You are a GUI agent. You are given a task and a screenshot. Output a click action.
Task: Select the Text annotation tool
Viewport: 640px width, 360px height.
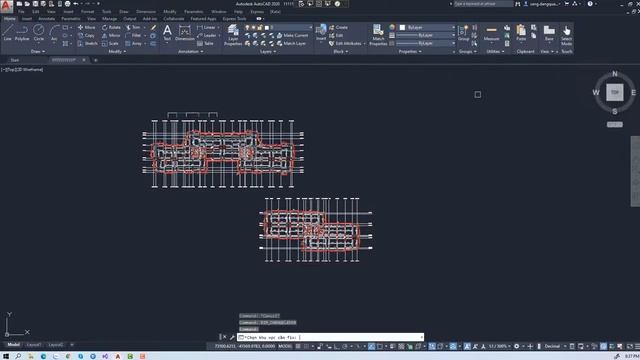tap(167, 33)
